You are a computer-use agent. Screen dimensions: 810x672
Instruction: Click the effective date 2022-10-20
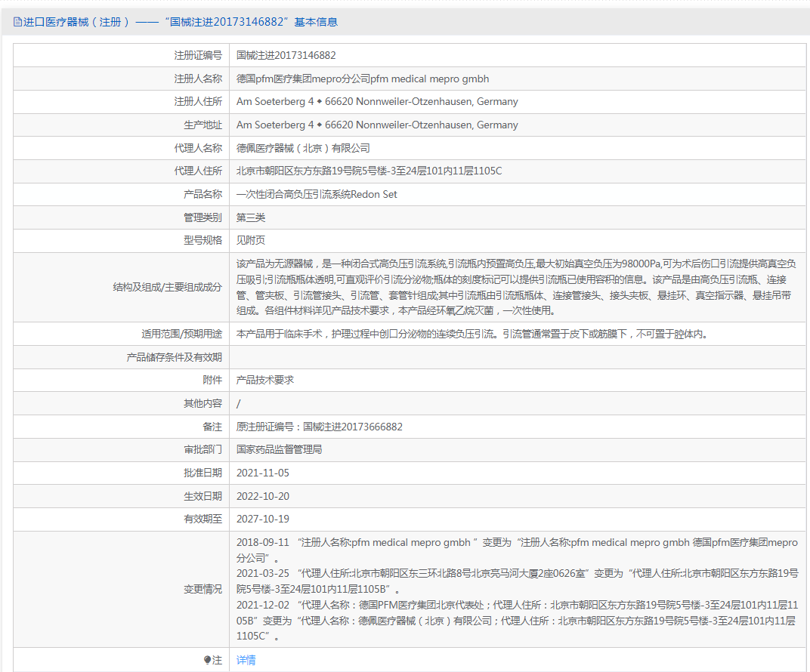pos(262,496)
